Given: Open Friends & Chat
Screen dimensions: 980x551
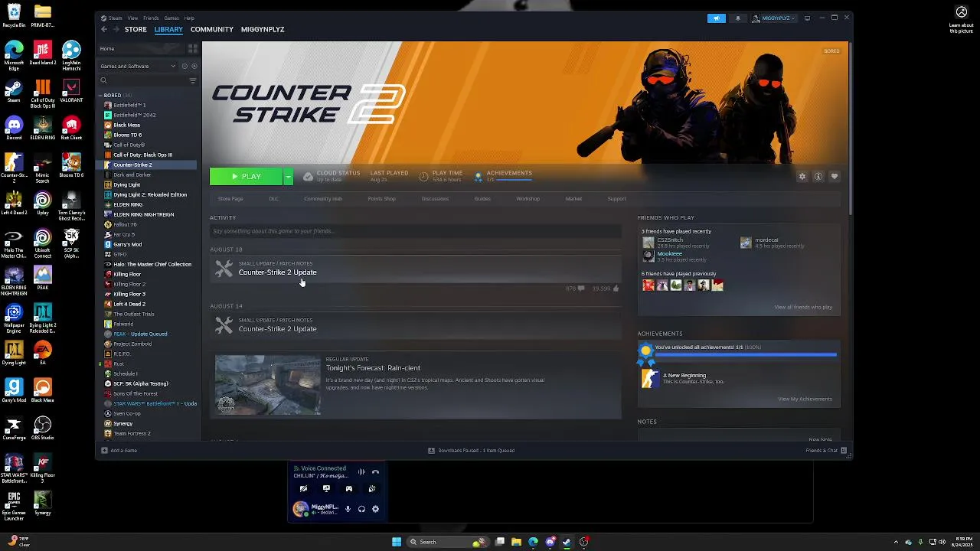Looking at the screenshot, I should (825, 450).
